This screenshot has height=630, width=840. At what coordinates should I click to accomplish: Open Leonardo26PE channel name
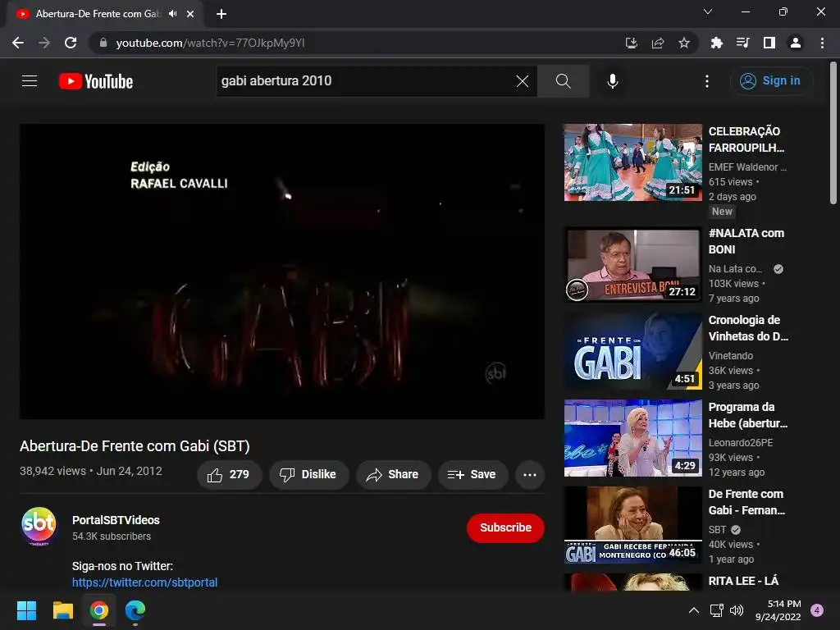741,442
